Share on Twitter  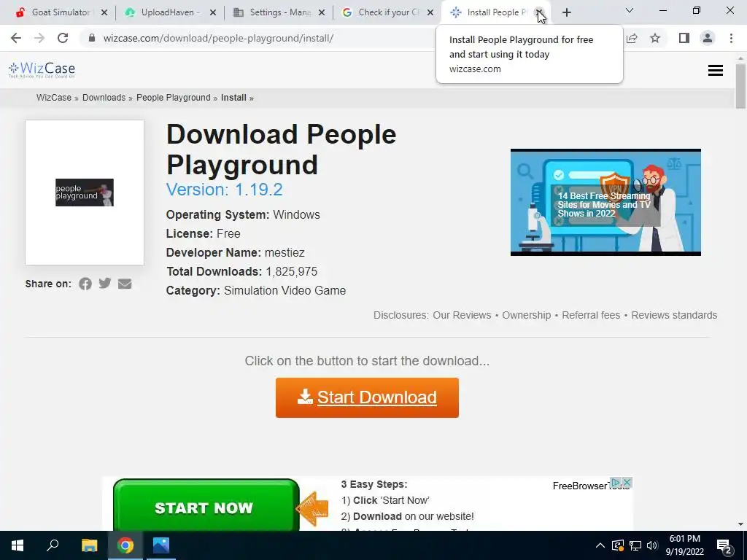click(x=105, y=284)
